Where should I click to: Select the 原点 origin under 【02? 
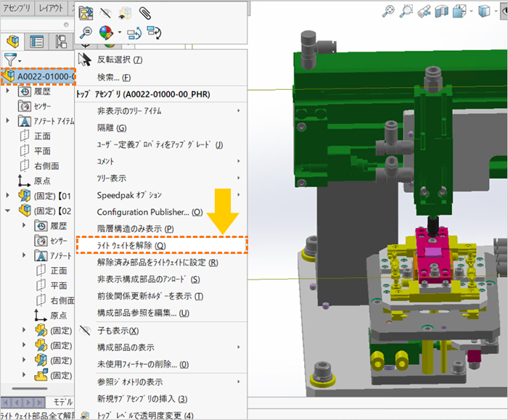[58, 316]
